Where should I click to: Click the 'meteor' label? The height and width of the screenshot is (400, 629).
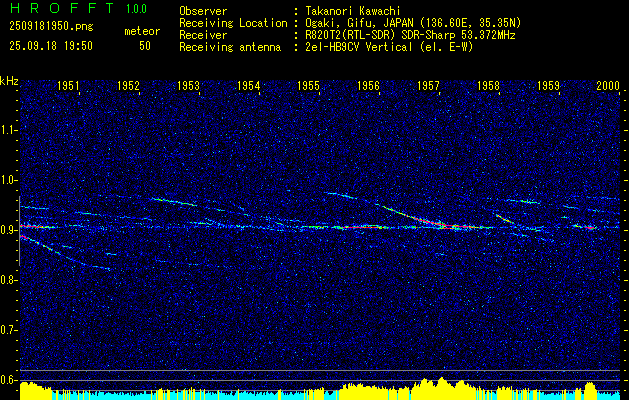pyautogui.click(x=142, y=31)
